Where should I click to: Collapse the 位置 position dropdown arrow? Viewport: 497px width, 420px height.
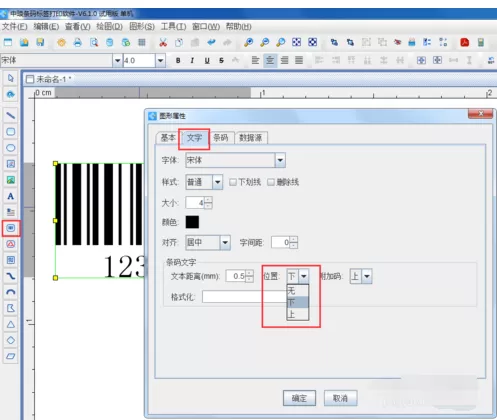point(304,276)
